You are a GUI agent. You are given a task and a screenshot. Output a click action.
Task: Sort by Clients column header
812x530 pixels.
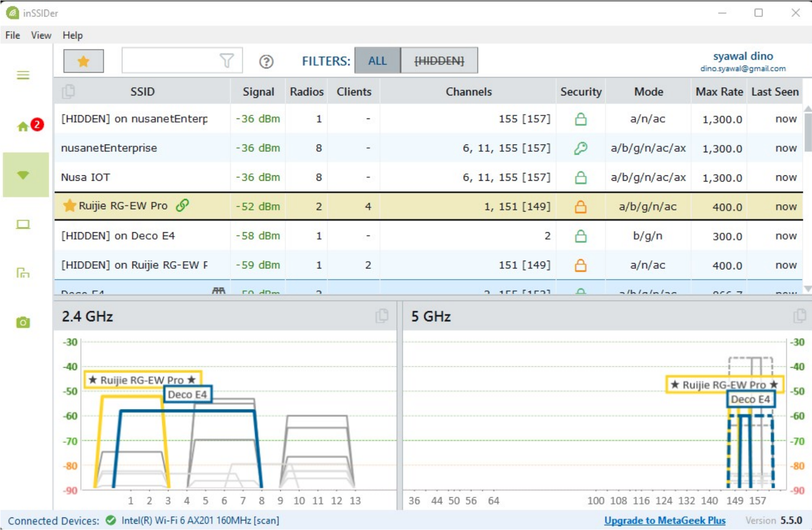pos(354,92)
